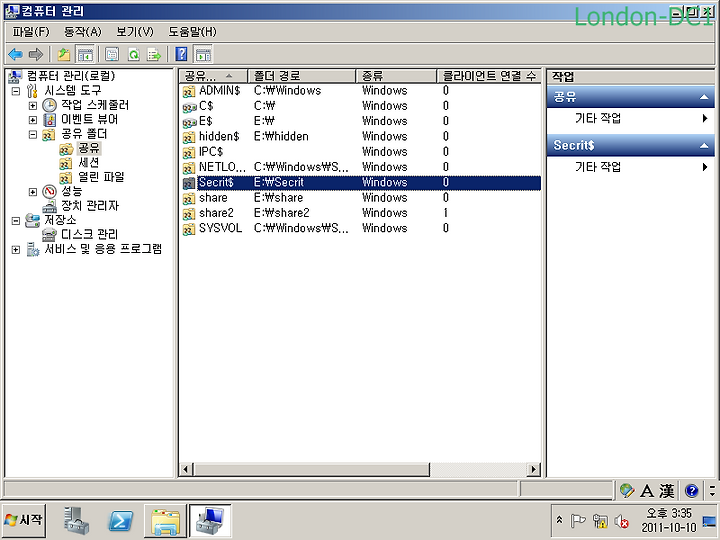Click the muted volume tray icon
This screenshot has height=540, width=720.
pyautogui.click(x=622, y=521)
